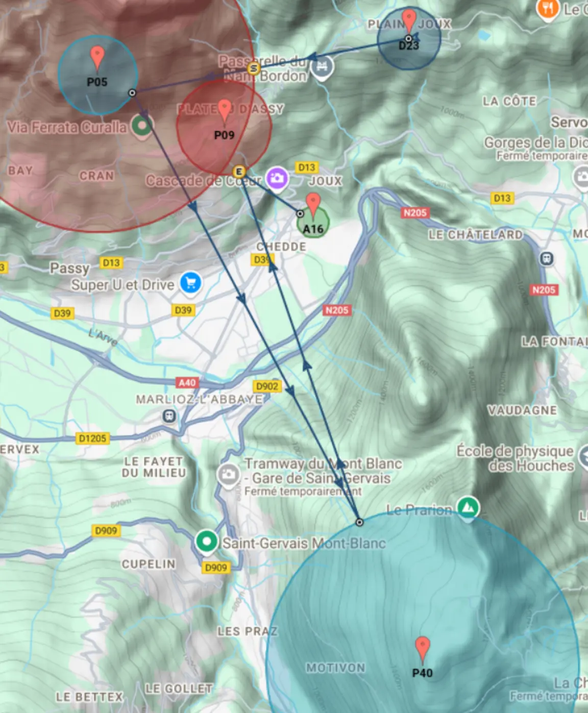Click the Passy town label
The height and width of the screenshot is (713, 588).
tap(70, 268)
